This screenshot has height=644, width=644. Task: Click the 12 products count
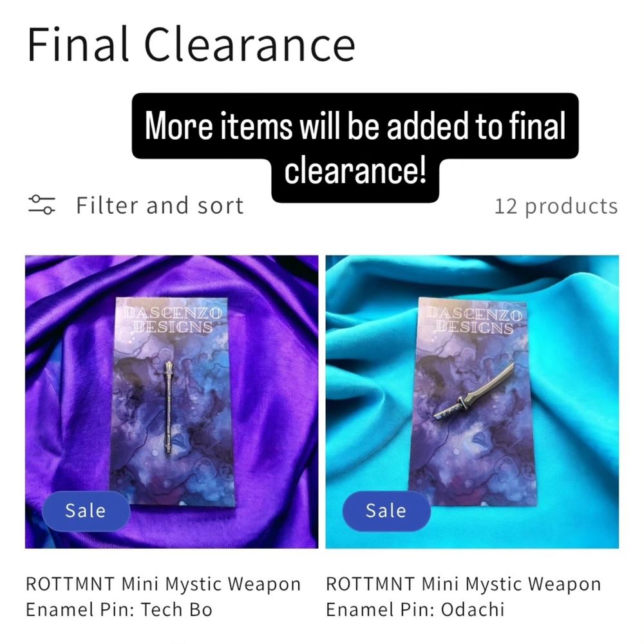[x=556, y=206]
